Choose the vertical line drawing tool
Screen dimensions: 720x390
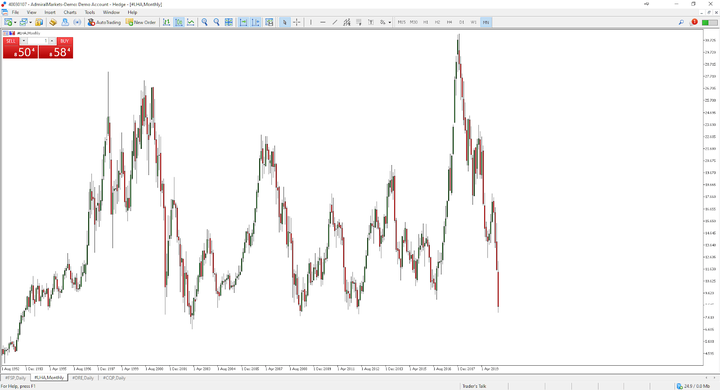pos(311,22)
